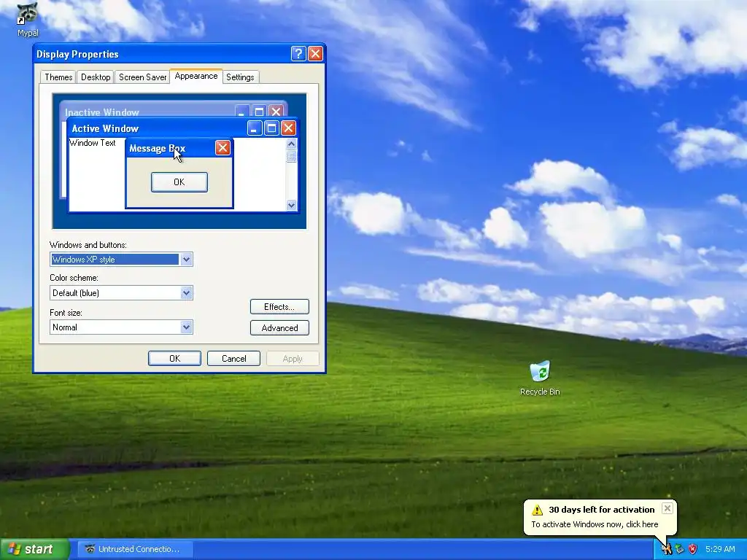Click OK in preview Message Box
The image size is (747, 560).
(x=179, y=182)
